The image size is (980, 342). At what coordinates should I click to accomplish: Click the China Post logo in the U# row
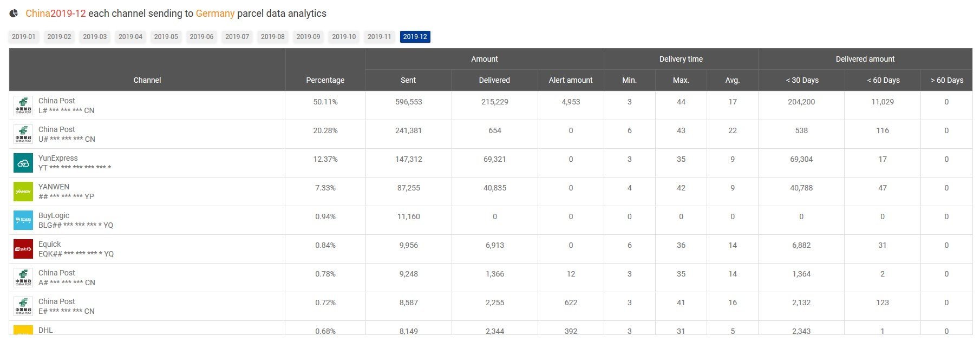click(x=23, y=134)
